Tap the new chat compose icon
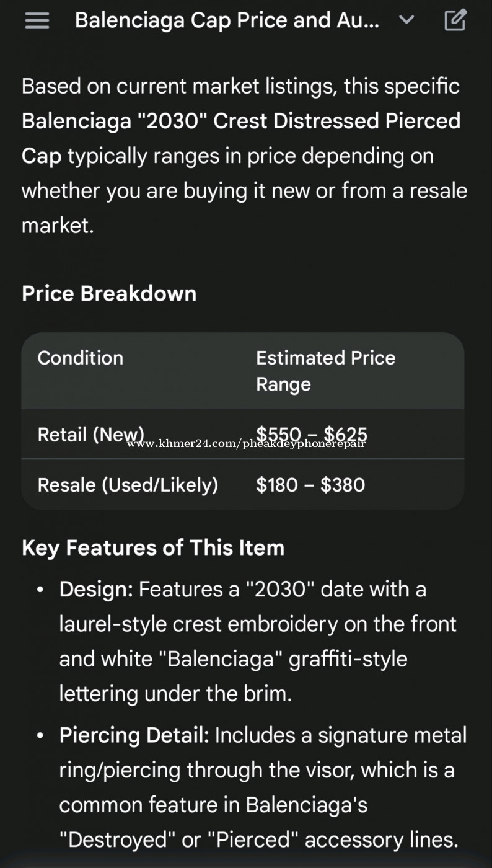Viewport: 492px width, 868px height. (x=455, y=20)
